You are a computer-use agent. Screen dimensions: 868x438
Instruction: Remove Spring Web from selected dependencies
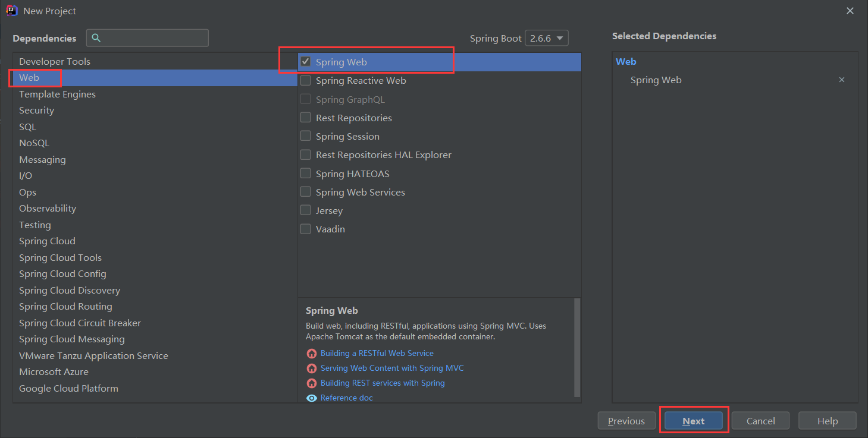point(842,80)
